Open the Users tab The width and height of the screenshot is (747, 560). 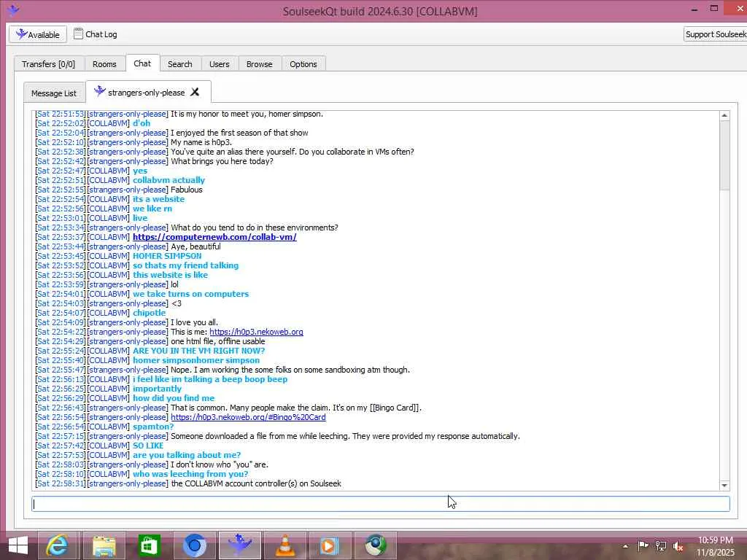[219, 64]
